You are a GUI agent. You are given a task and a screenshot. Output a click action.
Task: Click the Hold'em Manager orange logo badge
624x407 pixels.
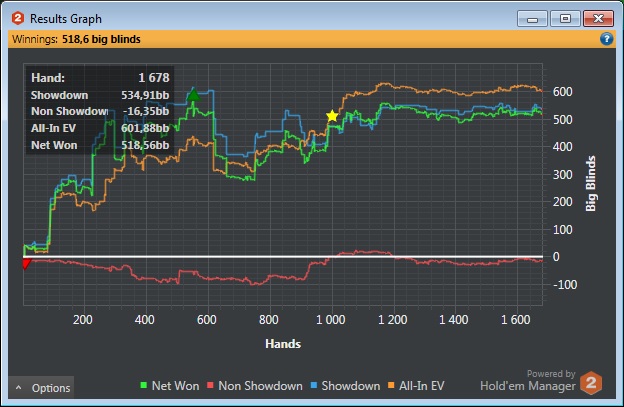coord(591,383)
